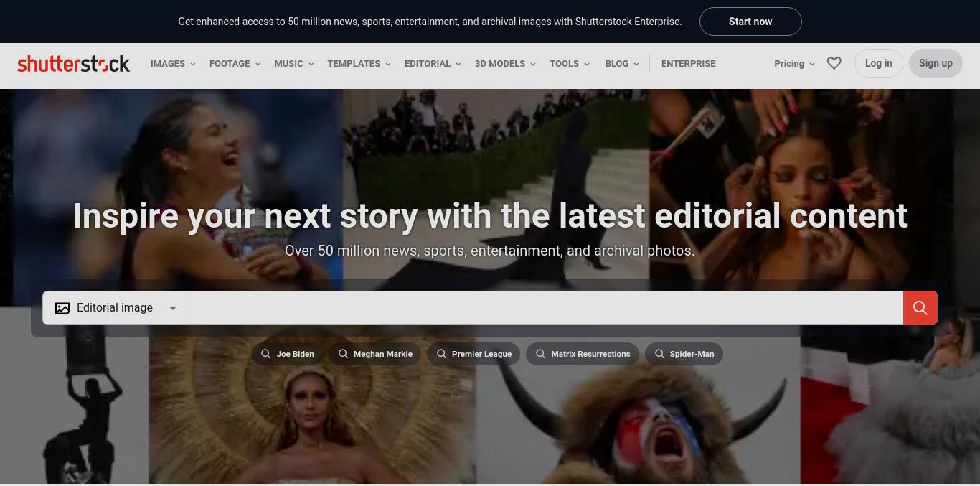980x486 pixels.
Task: Open the Editorial image type dropdown arrow
Action: (x=173, y=308)
